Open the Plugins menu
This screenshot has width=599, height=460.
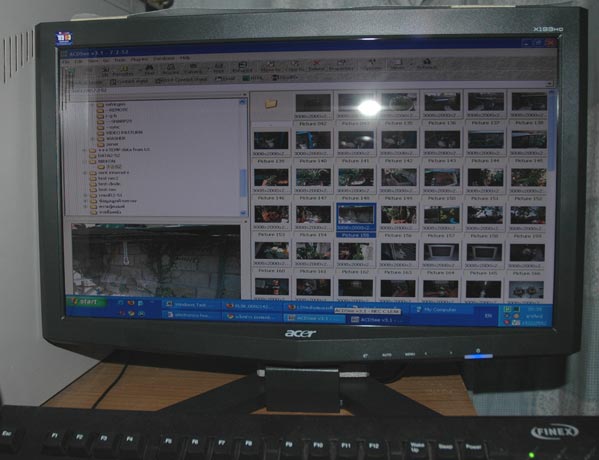coord(139,60)
